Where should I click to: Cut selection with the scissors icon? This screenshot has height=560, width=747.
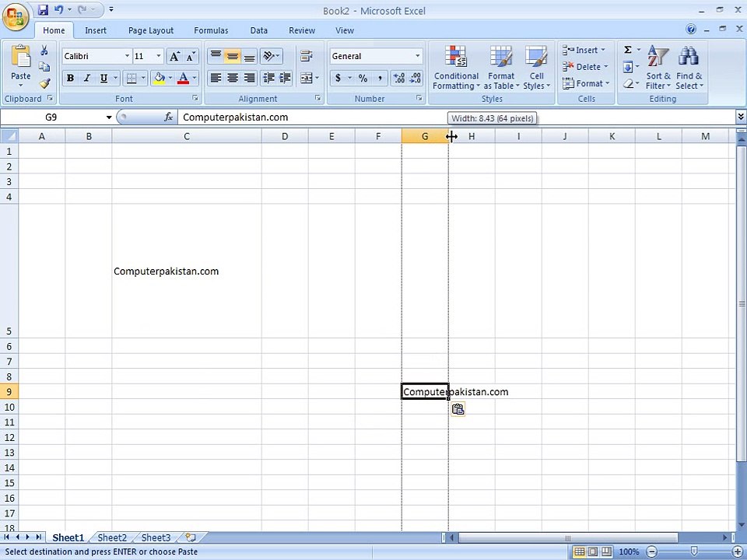pyautogui.click(x=44, y=50)
